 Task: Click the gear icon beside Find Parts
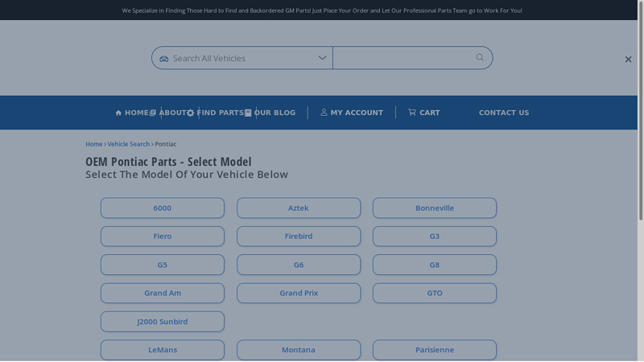coord(191,113)
